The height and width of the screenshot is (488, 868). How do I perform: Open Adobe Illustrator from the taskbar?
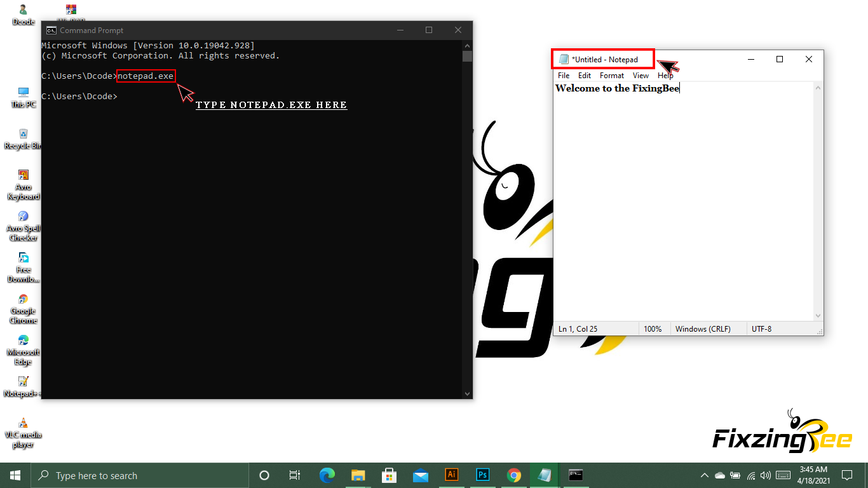click(452, 475)
